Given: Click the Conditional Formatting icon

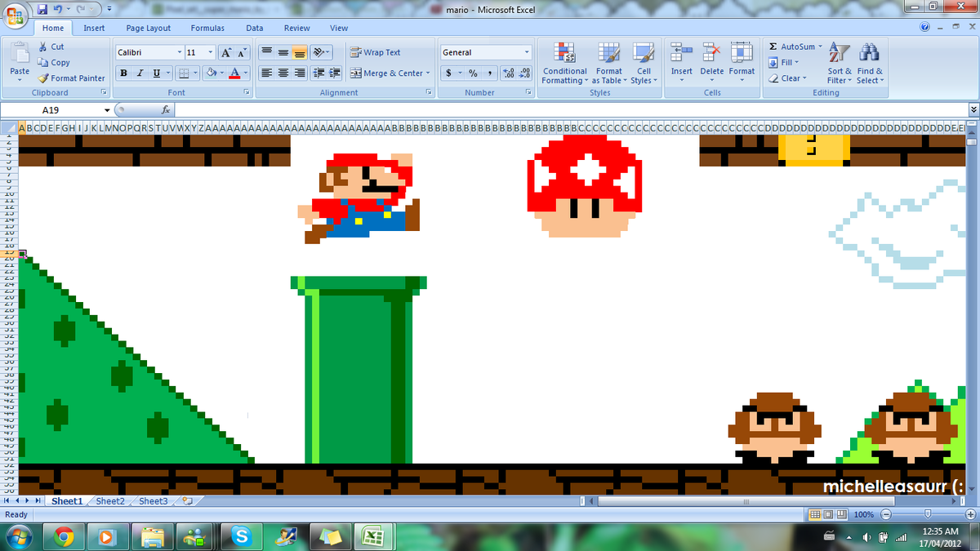Looking at the screenshot, I should (x=564, y=54).
